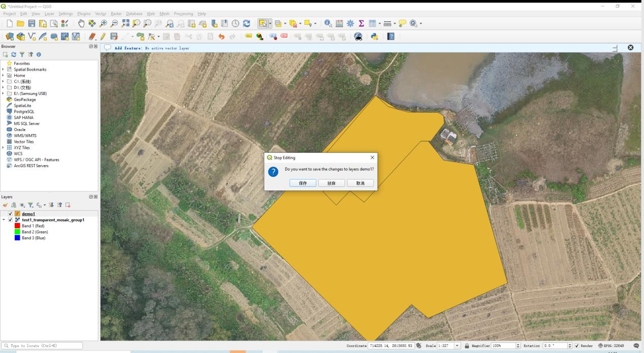The width and height of the screenshot is (644, 353).
Task: Open the Vector menu
Action: 100,13
